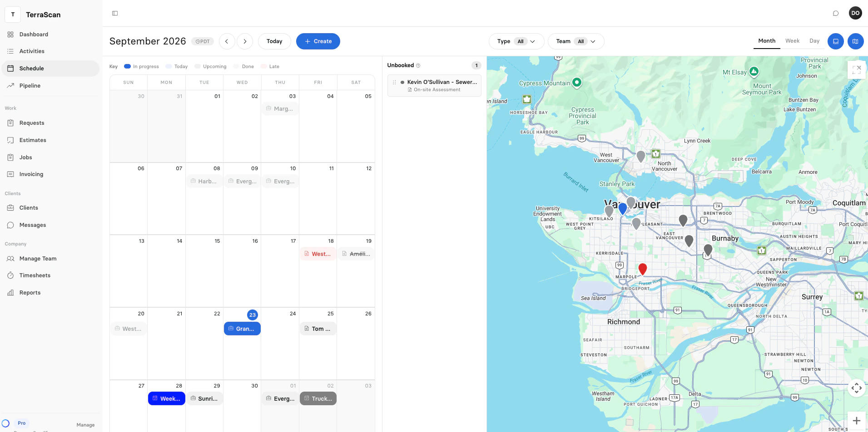Open Messages in the sidebar
The width and height of the screenshot is (868, 432).
pos(50,225)
